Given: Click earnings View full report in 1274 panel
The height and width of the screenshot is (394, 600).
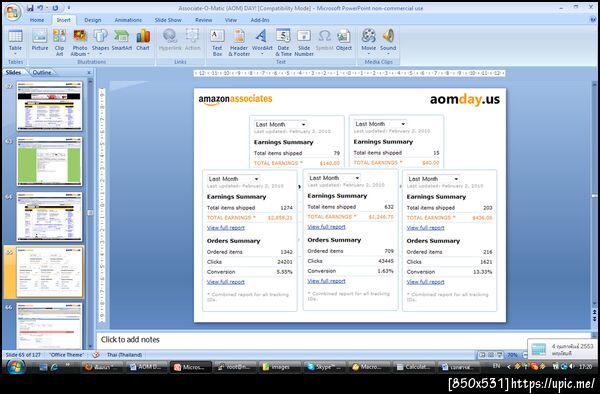Looking at the screenshot, I should [x=225, y=228].
